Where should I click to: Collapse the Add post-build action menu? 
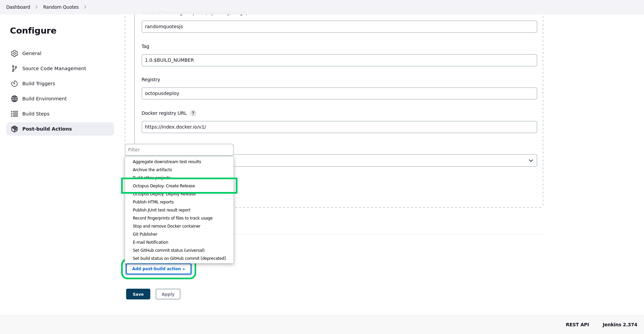(x=159, y=269)
